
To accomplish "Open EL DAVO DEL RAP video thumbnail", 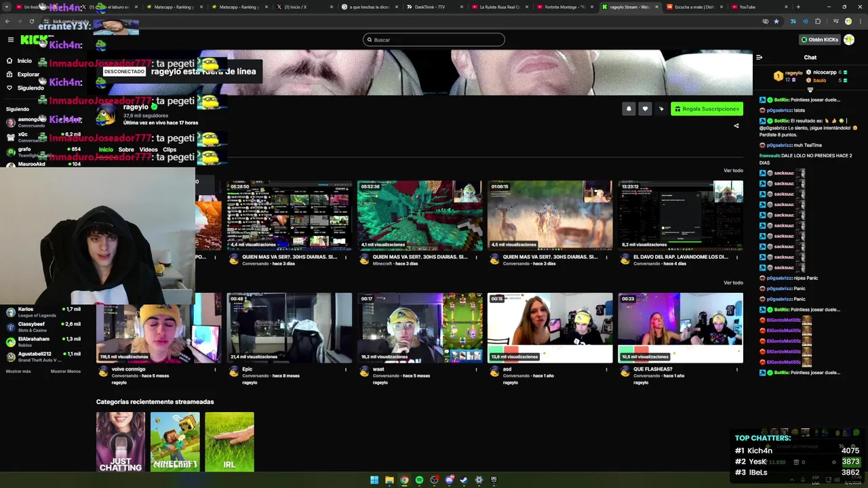I will tap(680, 216).
